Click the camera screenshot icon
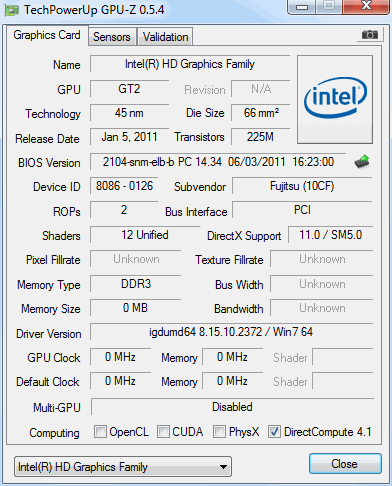Viewport: 392px width, 486px height. click(370, 35)
